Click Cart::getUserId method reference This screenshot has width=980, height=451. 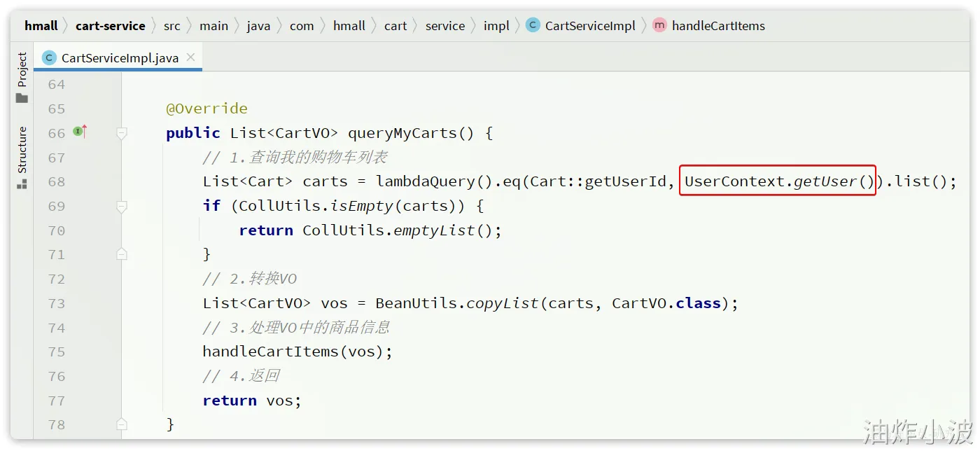click(598, 181)
